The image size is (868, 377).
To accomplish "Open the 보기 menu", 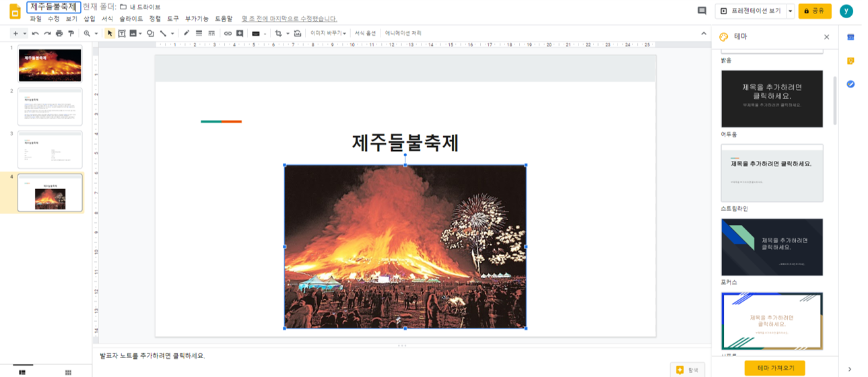I will click(71, 19).
